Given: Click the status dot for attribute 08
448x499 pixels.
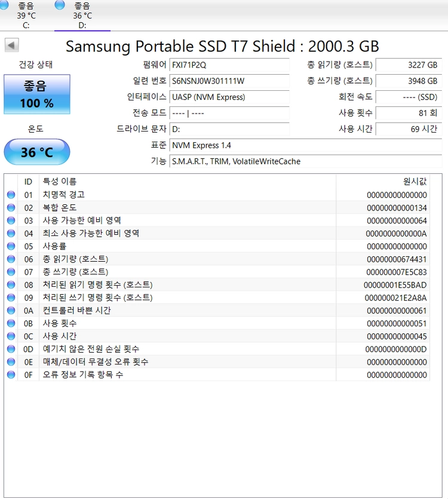Looking at the screenshot, I should (11, 284).
